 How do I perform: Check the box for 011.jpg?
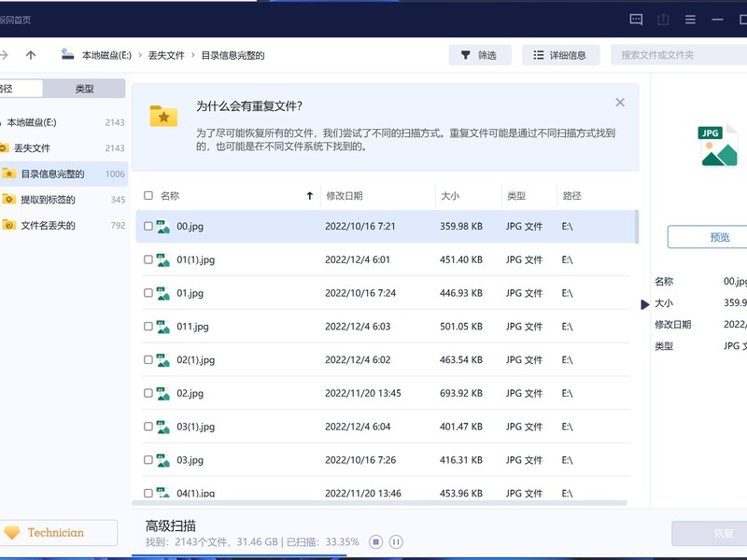coord(148,326)
